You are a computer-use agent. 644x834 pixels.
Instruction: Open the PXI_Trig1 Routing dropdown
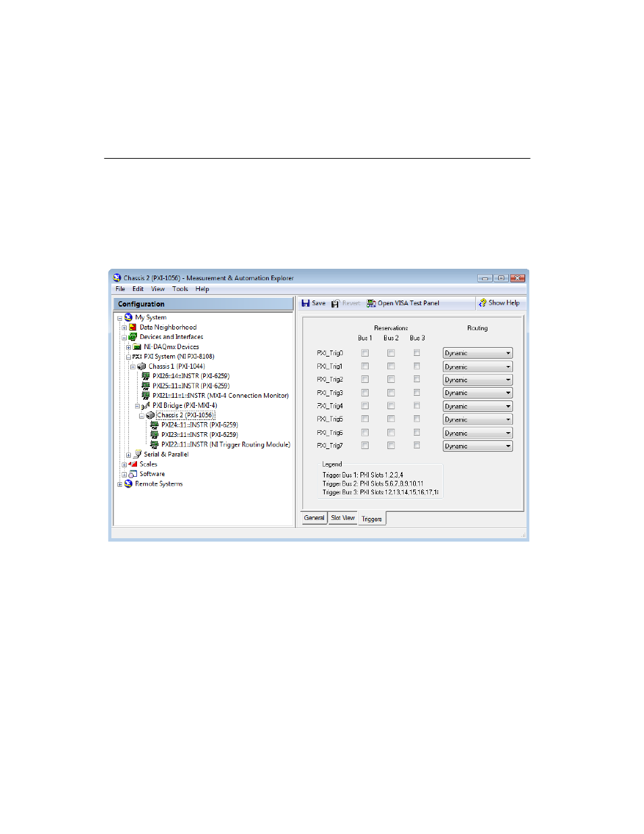click(x=477, y=367)
